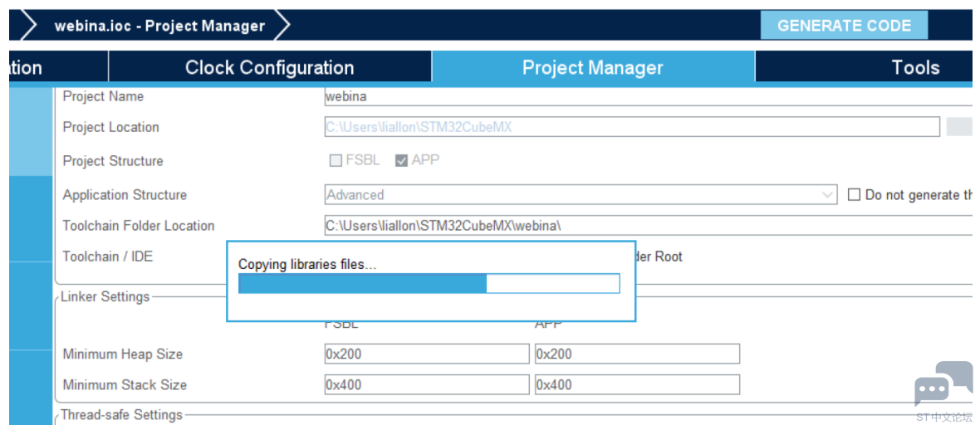The width and height of the screenshot is (980, 430).
Task: Click the browse button beside Project Location
Action: (959, 127)
